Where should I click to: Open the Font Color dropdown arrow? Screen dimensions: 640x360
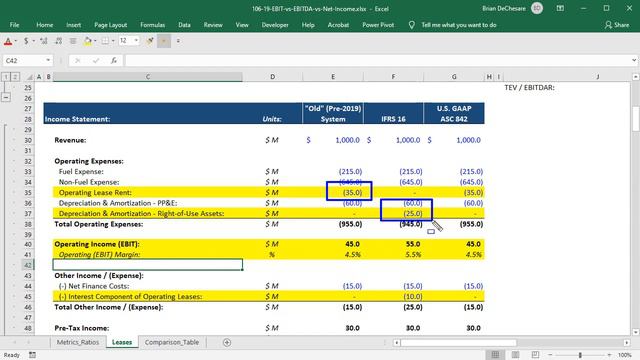pyautogui.click(x=16, y=41)
